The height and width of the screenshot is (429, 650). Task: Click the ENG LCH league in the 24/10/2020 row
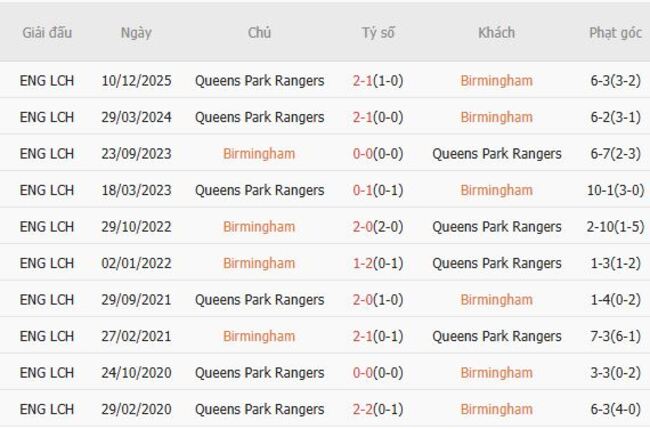[x=47, y=373]
